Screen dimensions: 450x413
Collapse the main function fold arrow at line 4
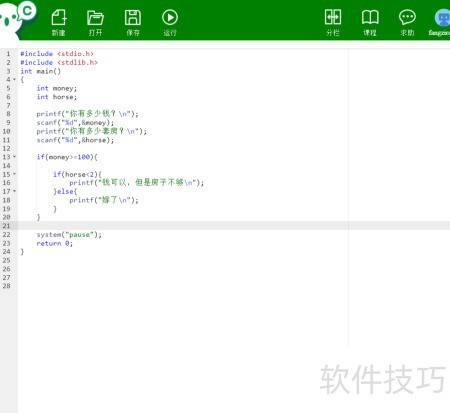tap(14, 79)
